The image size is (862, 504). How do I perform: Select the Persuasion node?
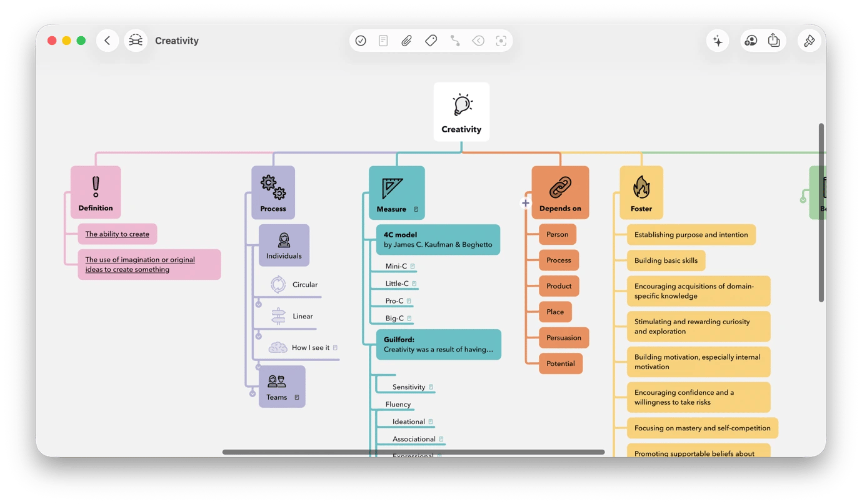(564, 338)
